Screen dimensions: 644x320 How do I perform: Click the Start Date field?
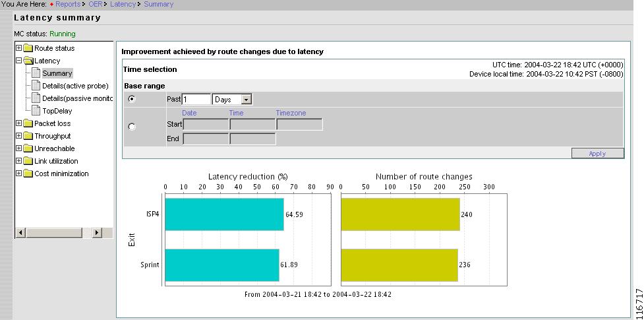click(x=206, y=124)
